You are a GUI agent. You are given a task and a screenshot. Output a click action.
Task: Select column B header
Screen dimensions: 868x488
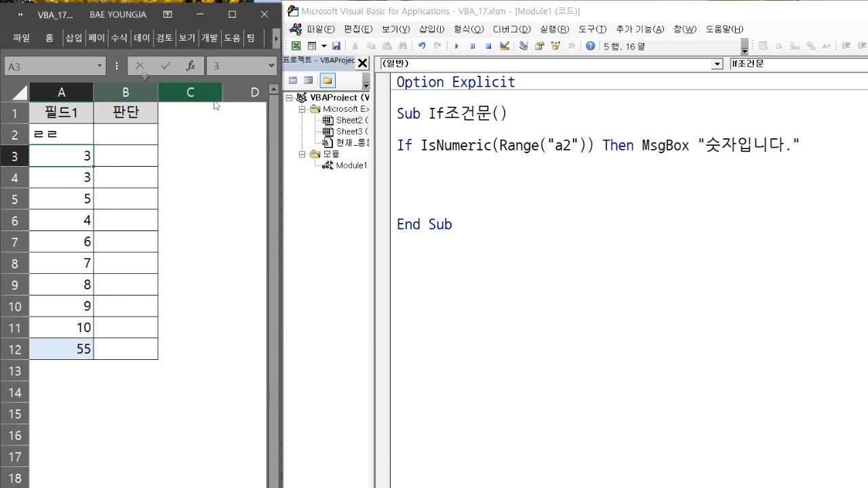click(x=125, y=92)
